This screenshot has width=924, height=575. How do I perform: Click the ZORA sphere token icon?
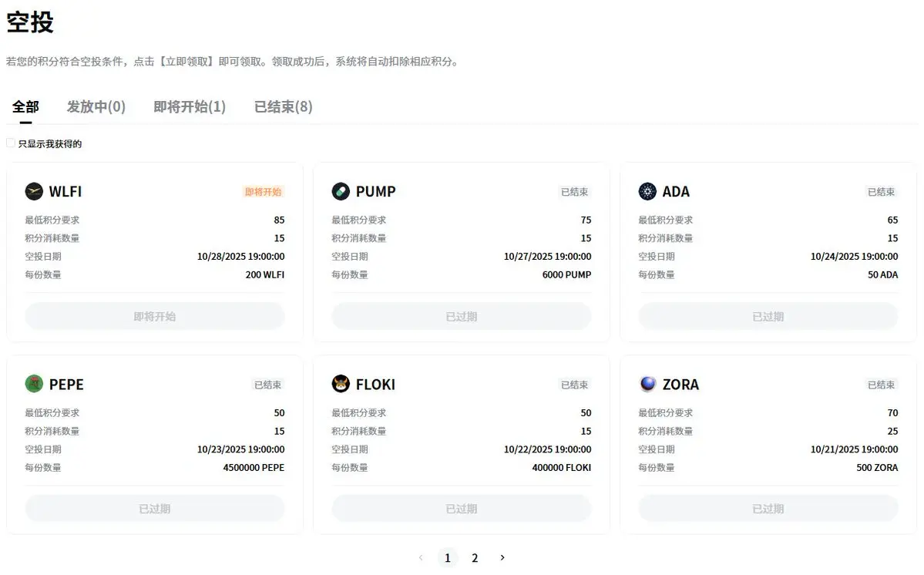click(x=647, y=384)
